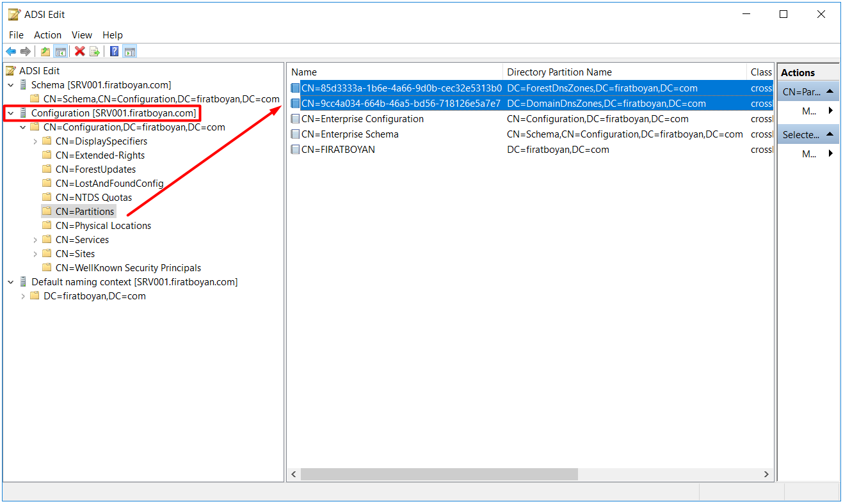This screenshot has height=504, width=843.
Task: Open the View menu
Action: [x=82, y=35]
